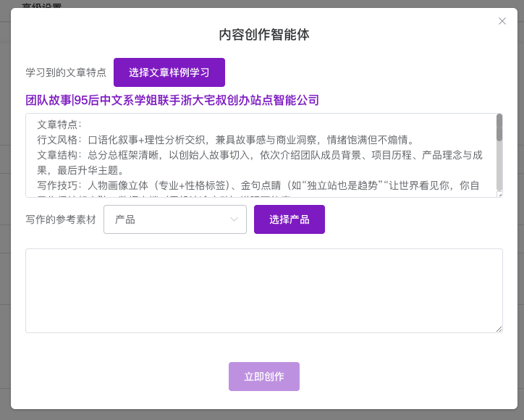The width and height of the screenshot is (524, 420).
Task: Click the 选择文章样例学习 button
Action: click(169, 72)
